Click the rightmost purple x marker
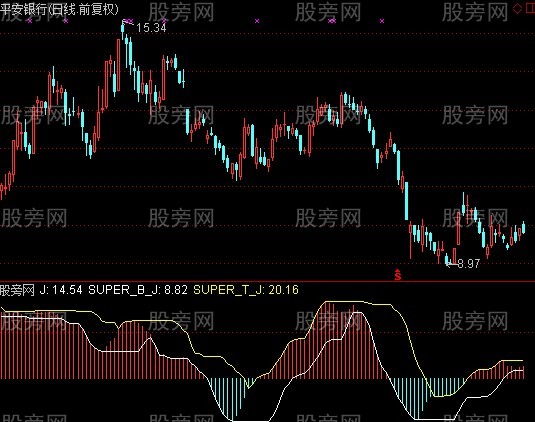The height and width of the screenshot is (422, 535). click(x=382, y=21)
